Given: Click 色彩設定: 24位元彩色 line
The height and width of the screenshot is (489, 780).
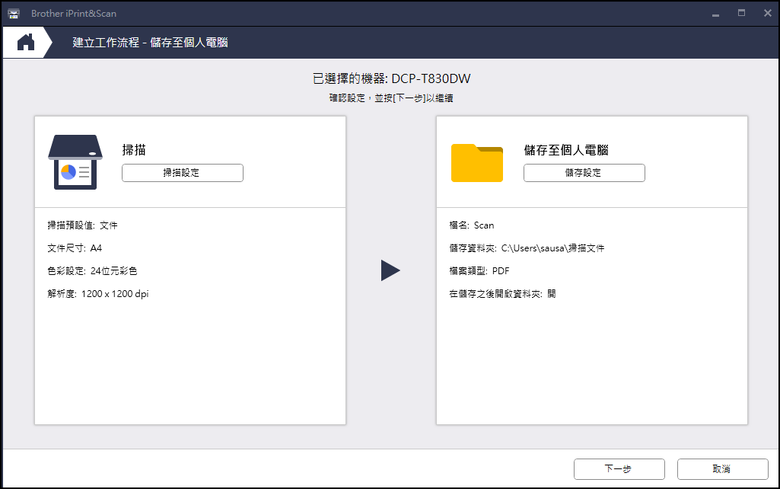Looking at the screenshot, I should pyautogui.click(x=92, y=271).
